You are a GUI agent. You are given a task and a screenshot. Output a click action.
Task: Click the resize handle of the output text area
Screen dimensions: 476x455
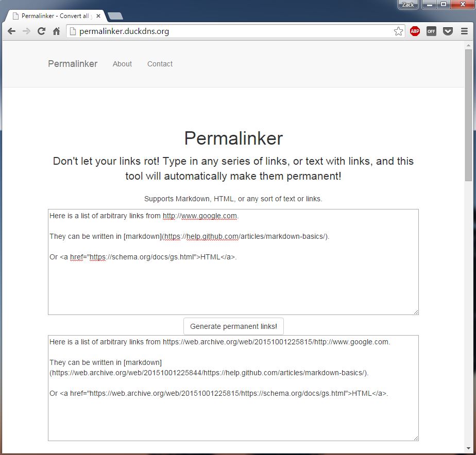(x=416, y=438)
